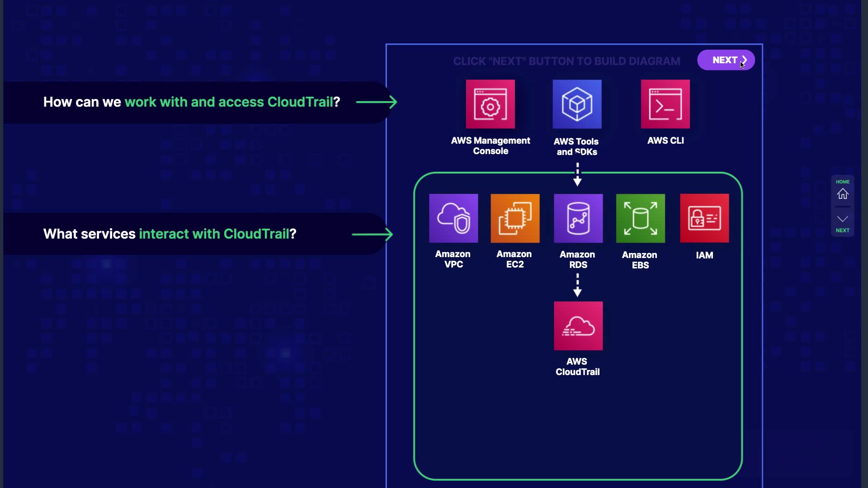Go to Home via house icon
Viewport: 868px width, 488px height.
pyautogui.click(x=842, y=194)
